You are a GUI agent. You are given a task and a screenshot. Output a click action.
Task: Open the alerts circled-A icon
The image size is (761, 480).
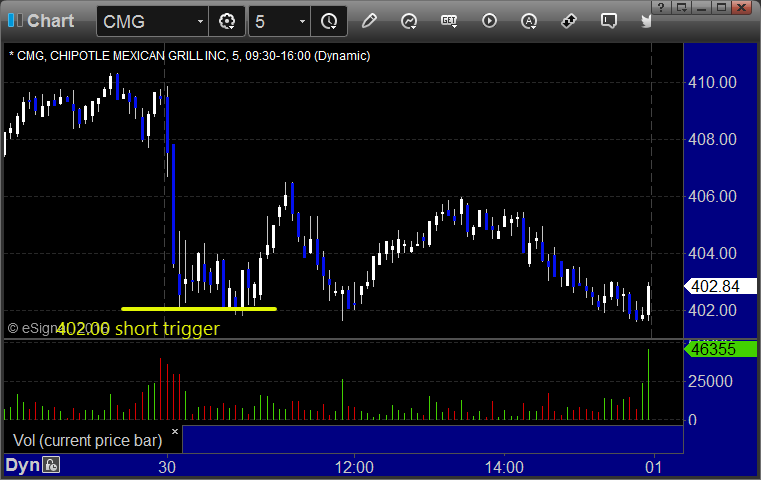coord(529,21)
